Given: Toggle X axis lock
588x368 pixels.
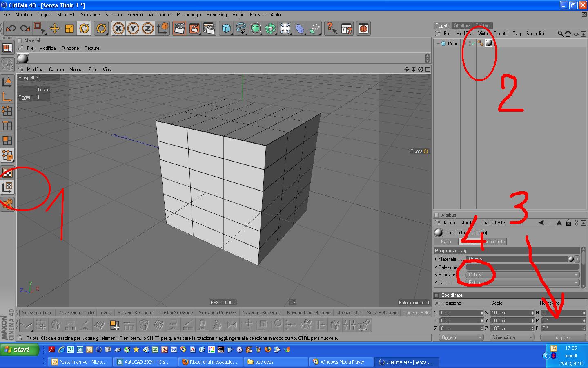Looking at the screenshot, I should point(118,29).
